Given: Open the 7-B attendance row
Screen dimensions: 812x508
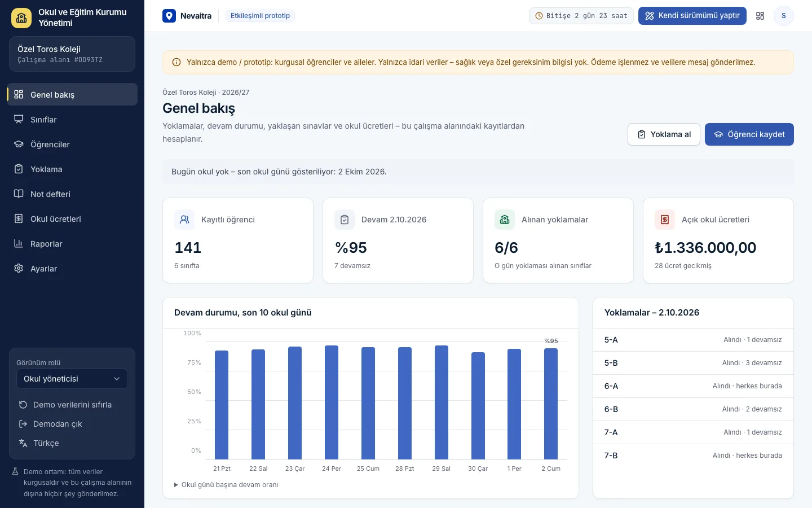Looking at the screenshot, I should click(693, 456).
